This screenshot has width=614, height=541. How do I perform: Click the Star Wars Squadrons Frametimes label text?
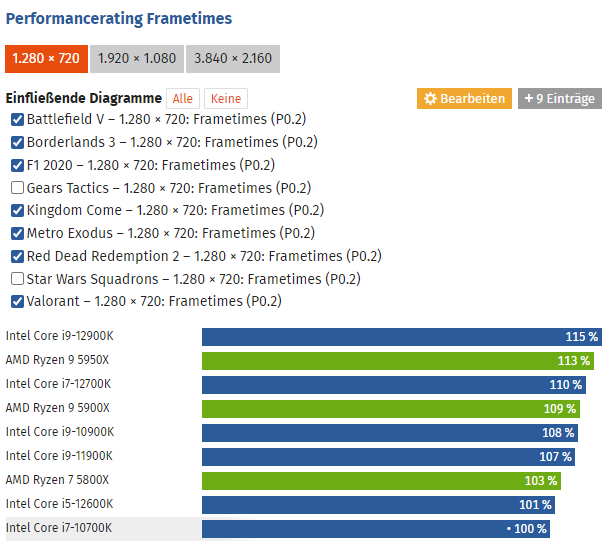193,279
